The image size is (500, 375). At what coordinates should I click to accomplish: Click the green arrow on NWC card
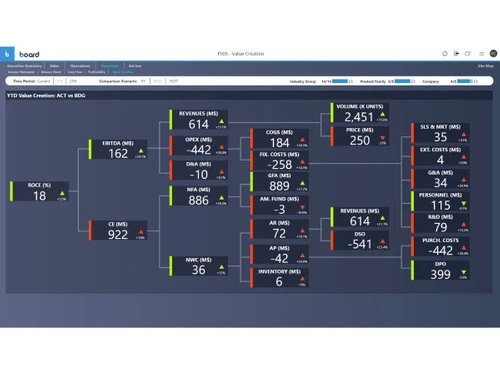222,267
